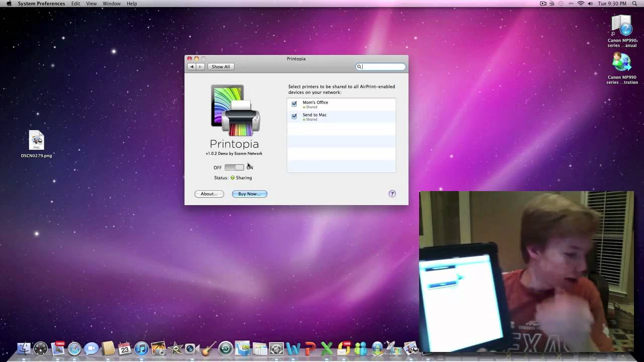Launch Microsoft PowerPoint from the dock
The height and width of the screenshot is (362, 644).
pyautogui.click(x=310, y=348)
